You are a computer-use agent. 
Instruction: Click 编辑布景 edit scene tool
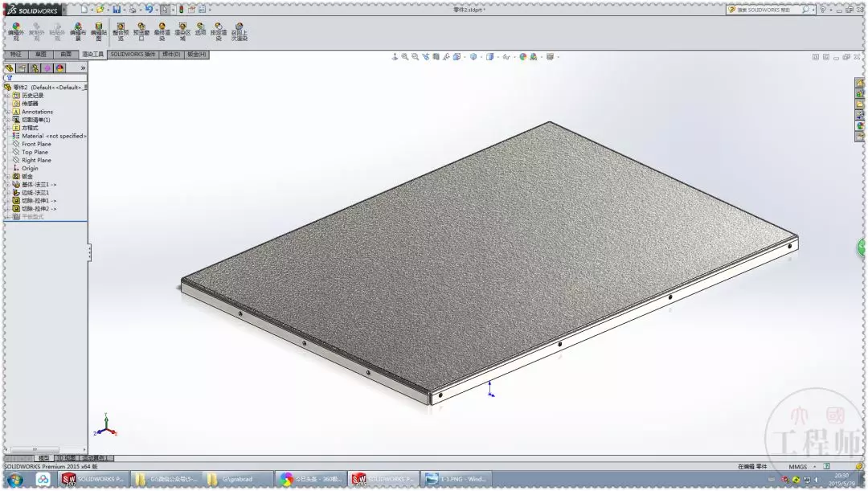tap(78, 32)
